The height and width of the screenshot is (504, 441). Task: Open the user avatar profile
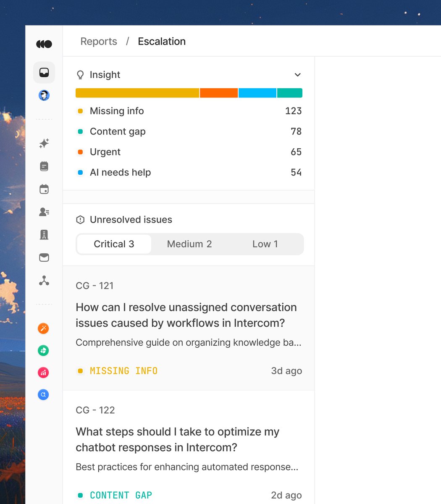[44, 95]
